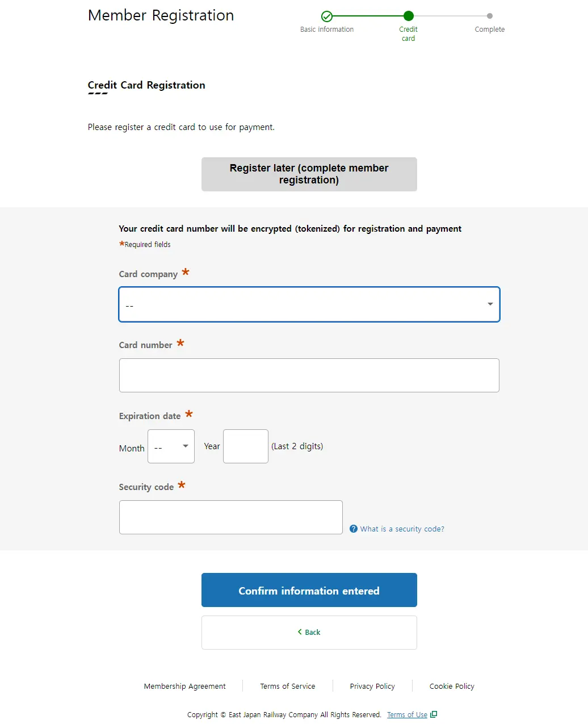This screenshot has height=724, width=588.
Task: Click the green checkmark Basic information step
Action: tap(327, 16)
